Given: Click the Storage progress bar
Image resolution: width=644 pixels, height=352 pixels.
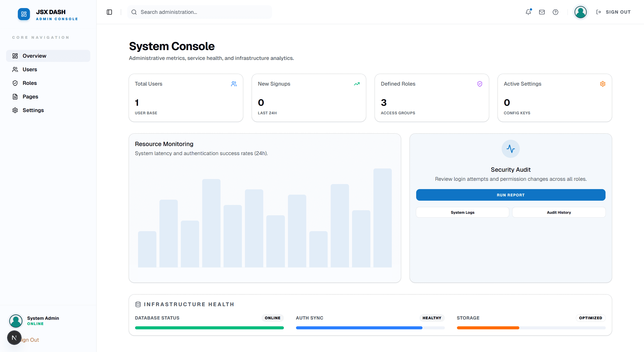Looking at the screenshot, I should point(531,328).
